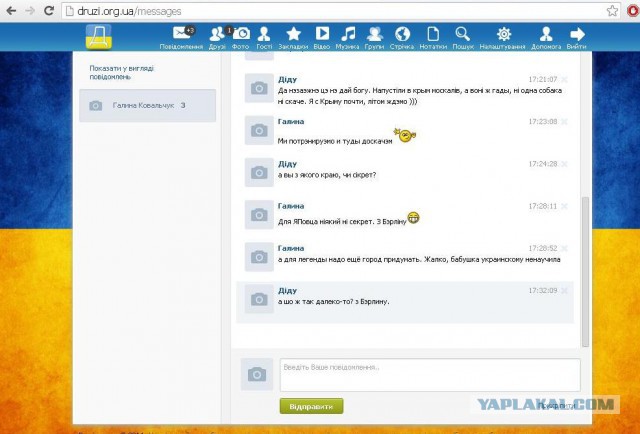Click the avatar beside the 17:23:08 message
The image size is (640, 434).
259,130
